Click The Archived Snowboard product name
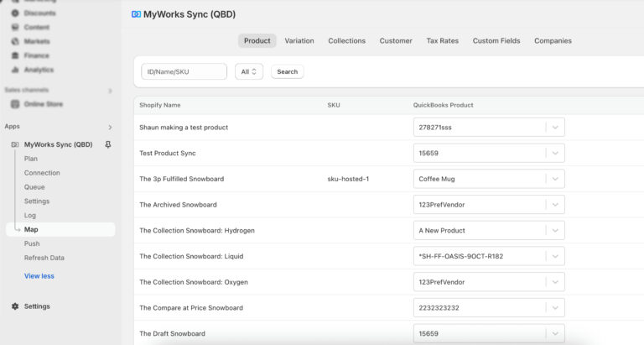The width and height of the screenshot is (644, 345). [178, 205]
